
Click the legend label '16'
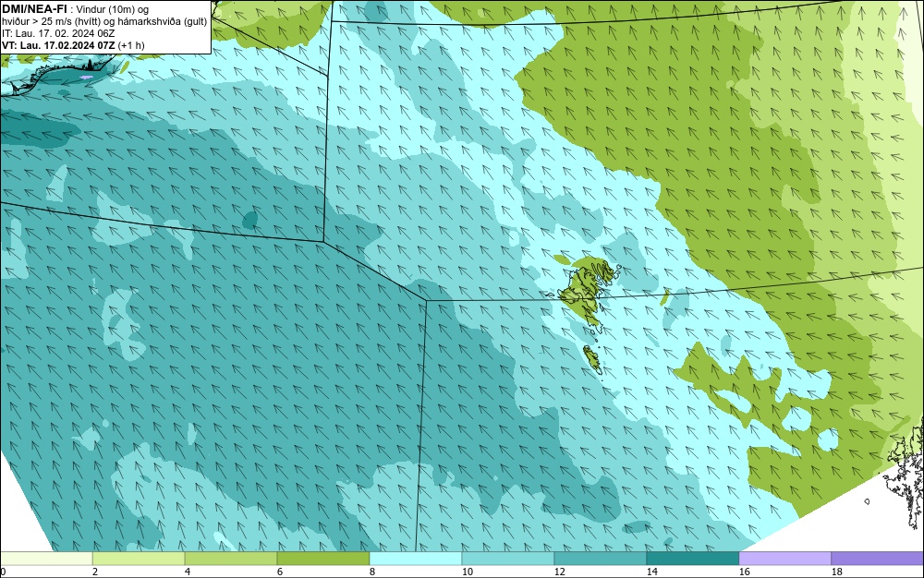point(744,572)
